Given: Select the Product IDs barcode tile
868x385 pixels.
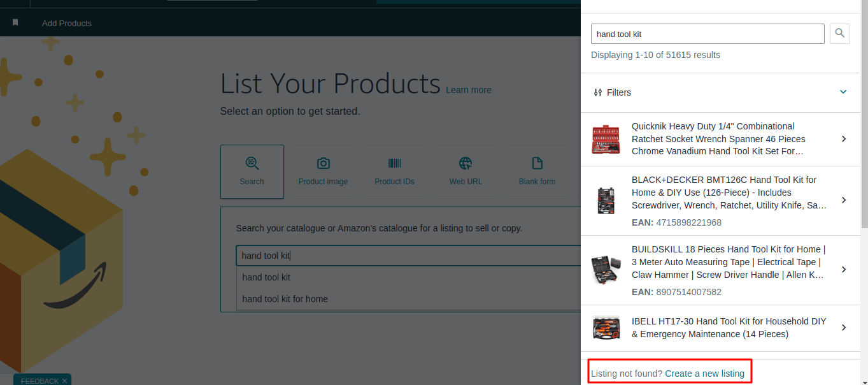Looking at the screenshot, I should (395, 171).
